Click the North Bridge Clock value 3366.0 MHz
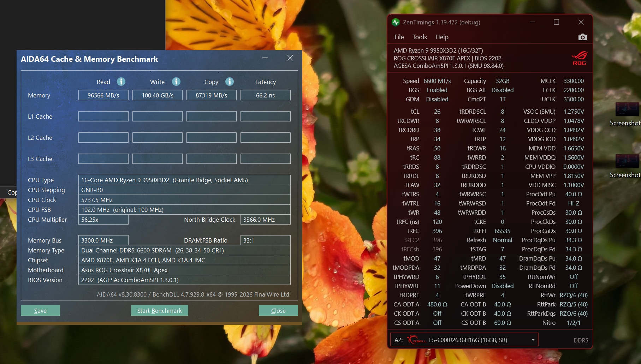 (266, 220)
